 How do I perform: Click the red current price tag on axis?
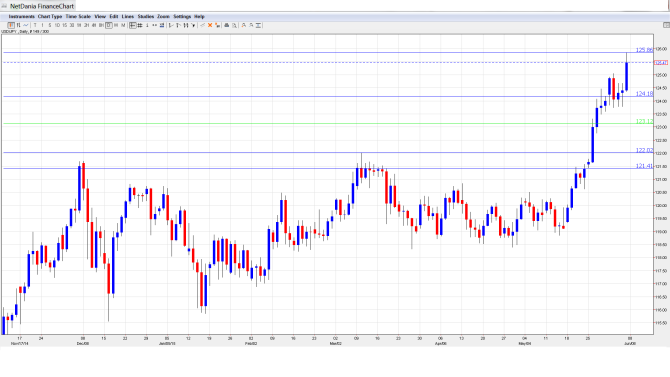(661, 63)
